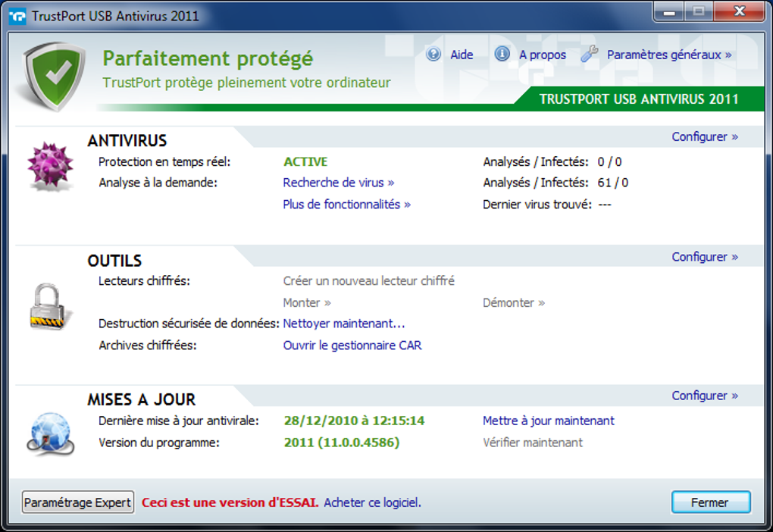773x532 pixels.
Task: Click the update date 28/12/2010 à 12:15:14
Action: pos(354,421)
